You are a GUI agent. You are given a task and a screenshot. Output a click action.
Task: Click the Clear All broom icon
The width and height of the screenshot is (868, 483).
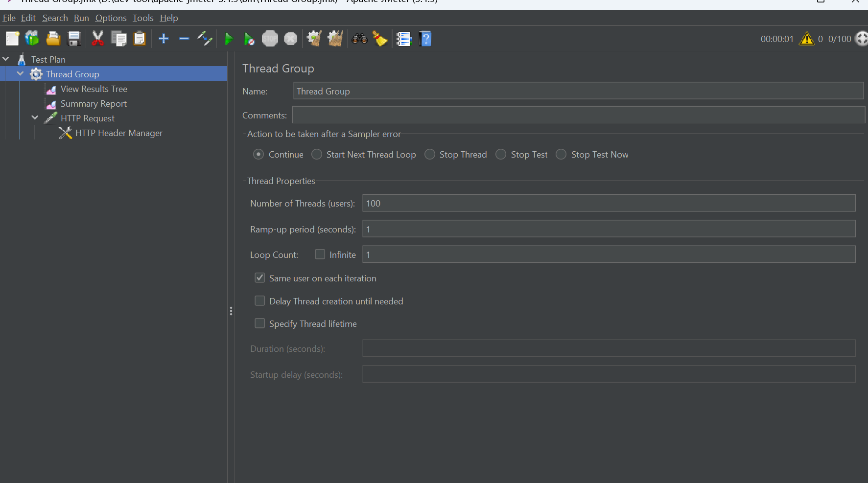coord(380,39)
